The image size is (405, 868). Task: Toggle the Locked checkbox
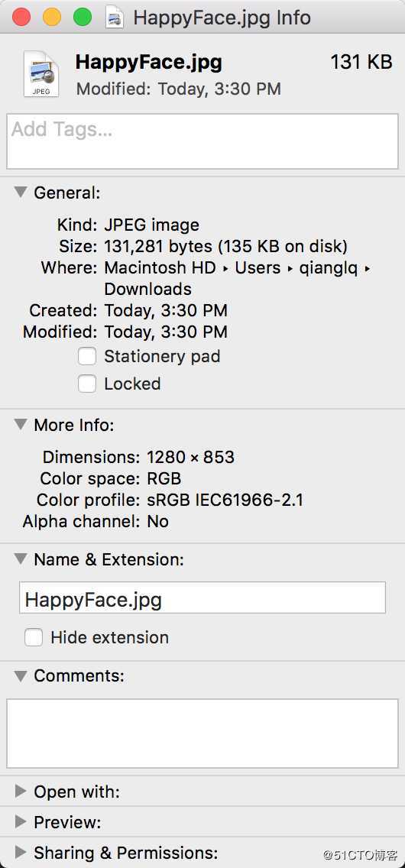tap(87, 384)
